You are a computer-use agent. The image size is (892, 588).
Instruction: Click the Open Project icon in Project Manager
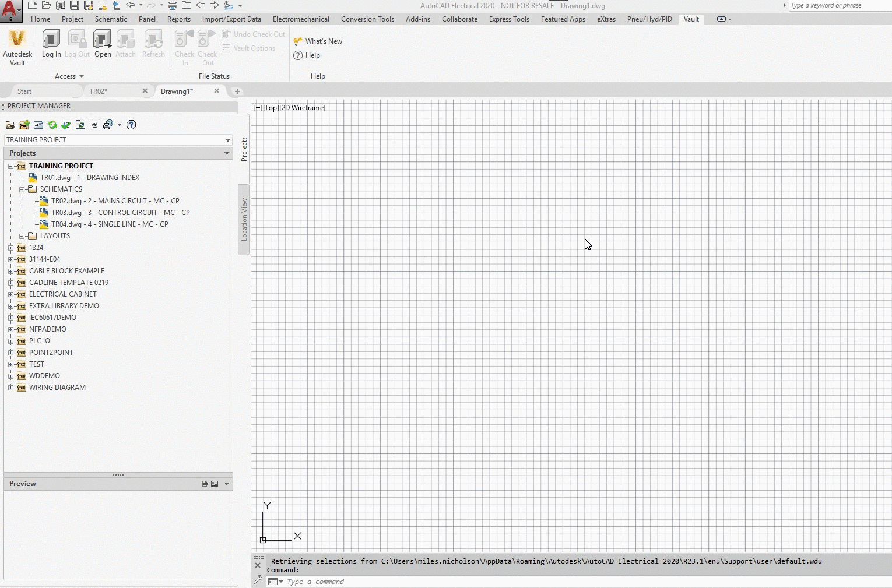tap(10, 125)
